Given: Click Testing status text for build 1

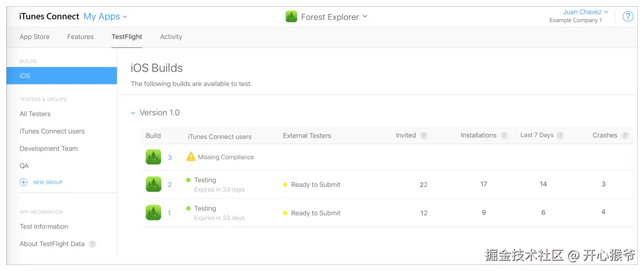Looking at the screenshot, I should (205, 209).
